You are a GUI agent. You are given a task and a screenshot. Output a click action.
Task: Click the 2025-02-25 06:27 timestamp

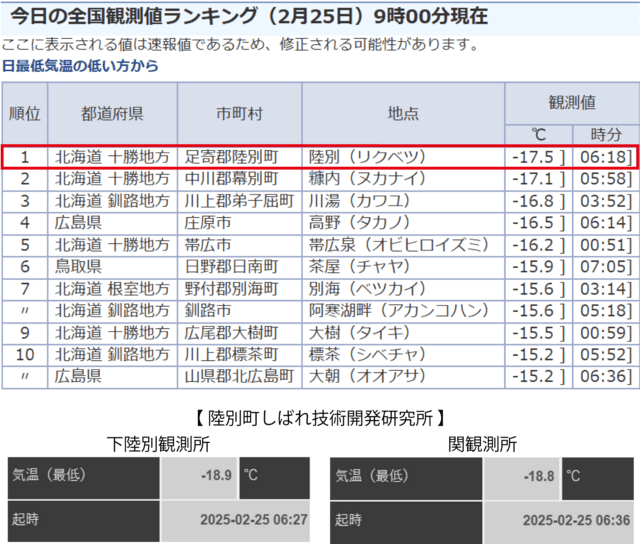tap(254, 520)
